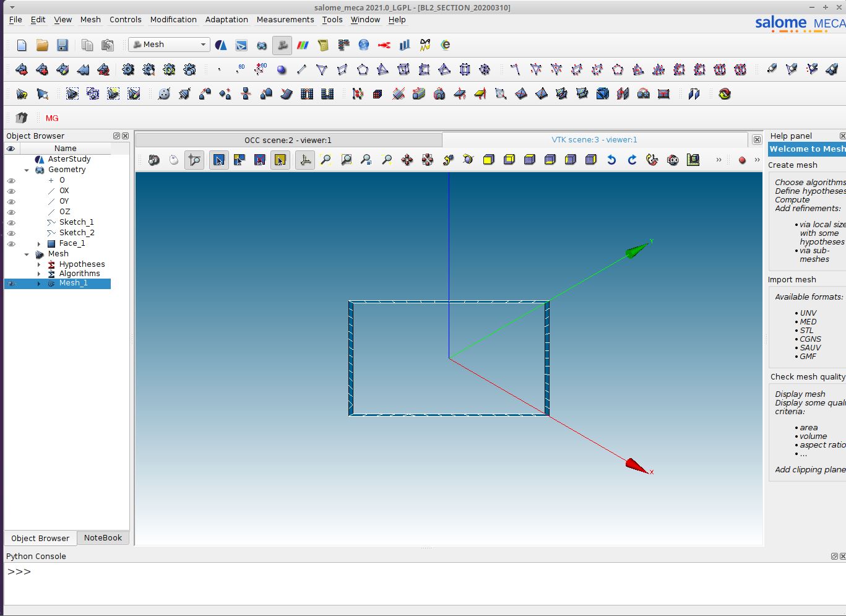
Task: Expand the Algorithms tree node
Action: pos(39,274)
